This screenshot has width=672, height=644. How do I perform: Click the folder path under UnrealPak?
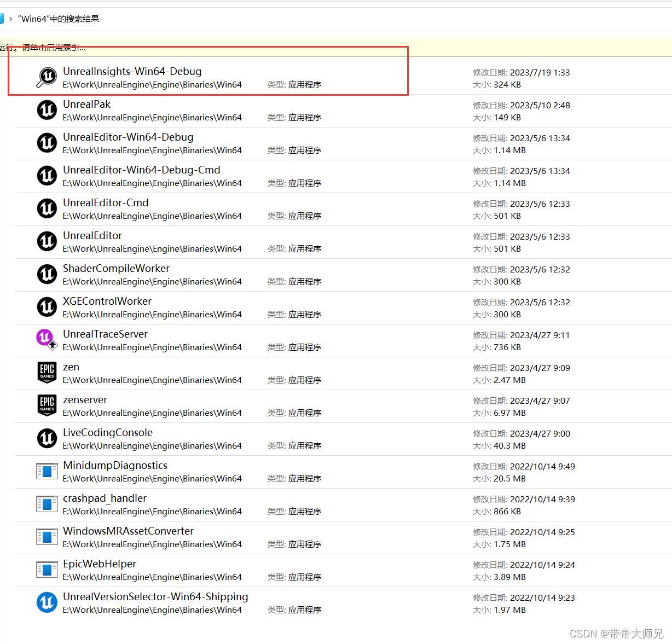(152, 118)
